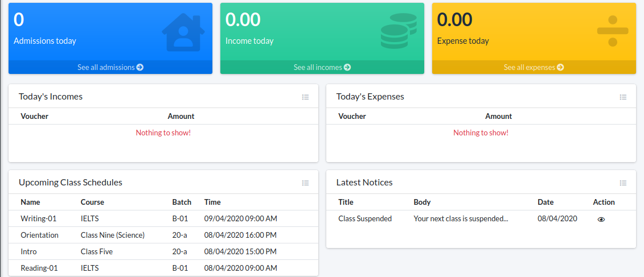Click the Time column header in schedules
644x277 pixels.
click(x=212, y=202)
